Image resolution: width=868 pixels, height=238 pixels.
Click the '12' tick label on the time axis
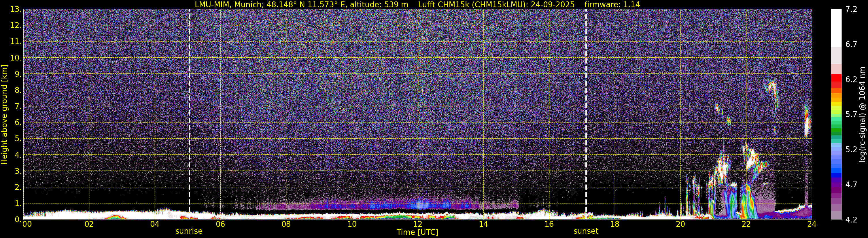tap(417, 224)
